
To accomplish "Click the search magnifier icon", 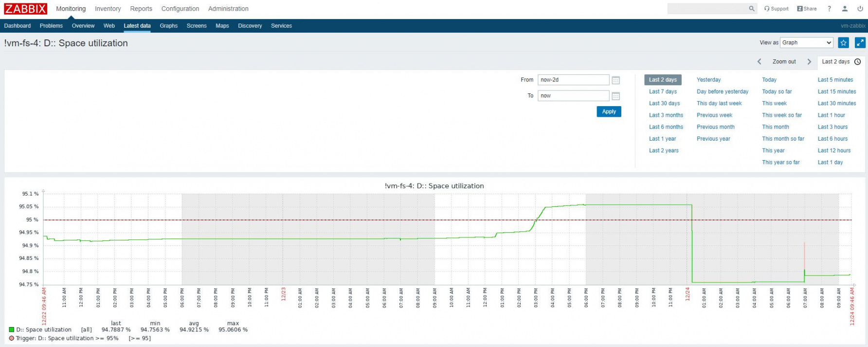I will 751,9.
